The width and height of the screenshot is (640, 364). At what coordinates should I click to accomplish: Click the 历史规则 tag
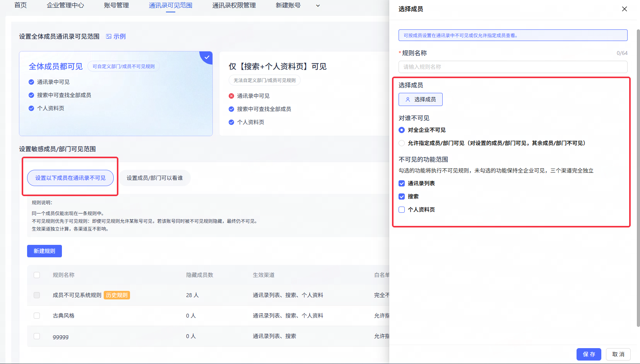pos(117,295)
